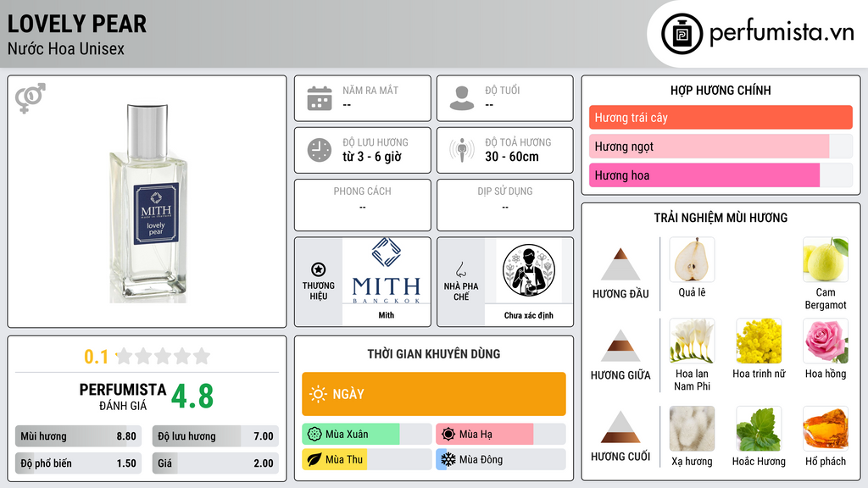This screenshot has height=488, width=868.
Task: Click the Hương trái cây accord bar
Action: point(721,117)
